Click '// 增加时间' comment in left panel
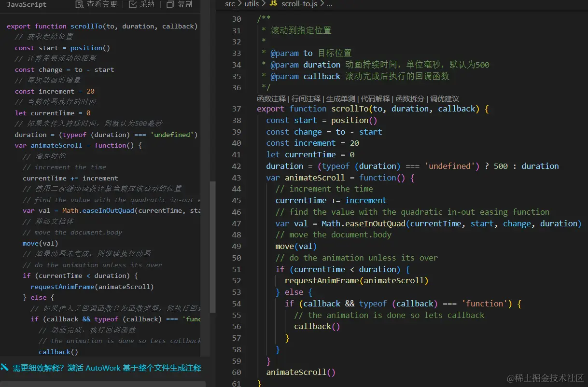Image resolution: width=588 pixels, height=387 pixels. tap(44, 156)
